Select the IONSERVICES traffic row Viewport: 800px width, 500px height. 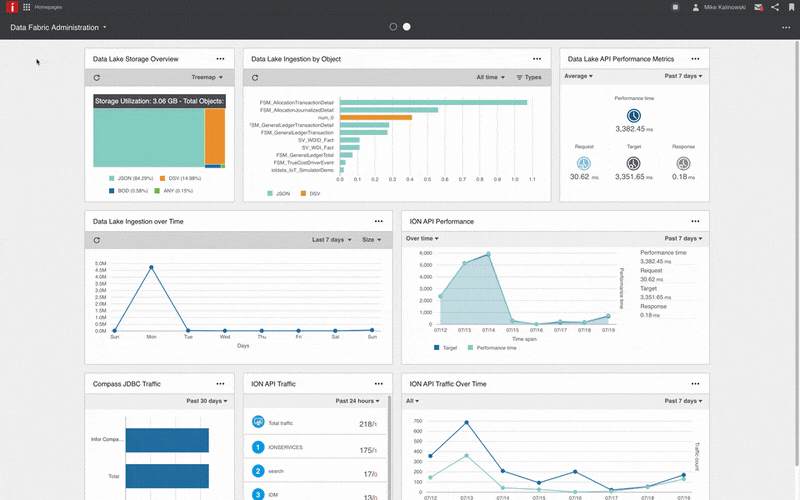[315, 448]
